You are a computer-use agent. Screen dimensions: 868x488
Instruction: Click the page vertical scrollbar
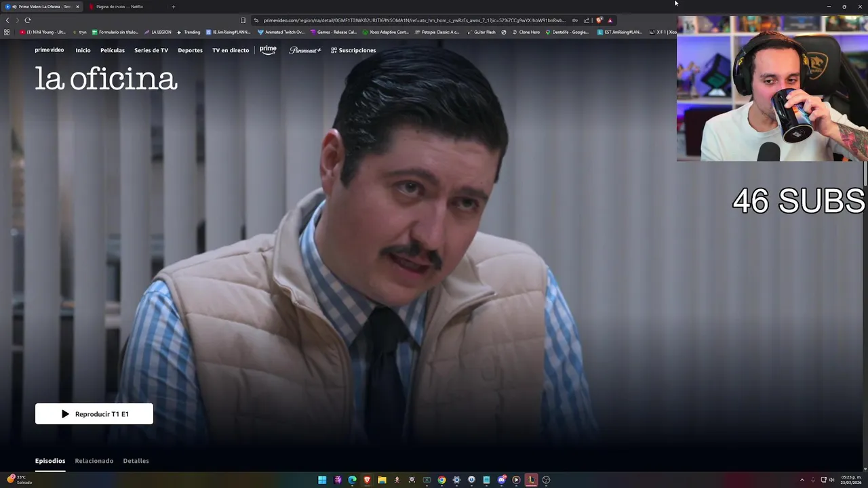865,173
